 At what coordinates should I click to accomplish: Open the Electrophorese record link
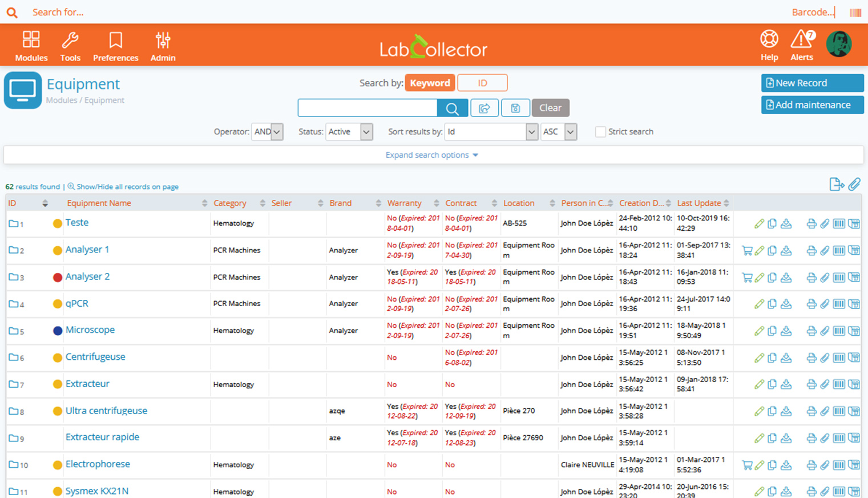(x=98, y=464)
